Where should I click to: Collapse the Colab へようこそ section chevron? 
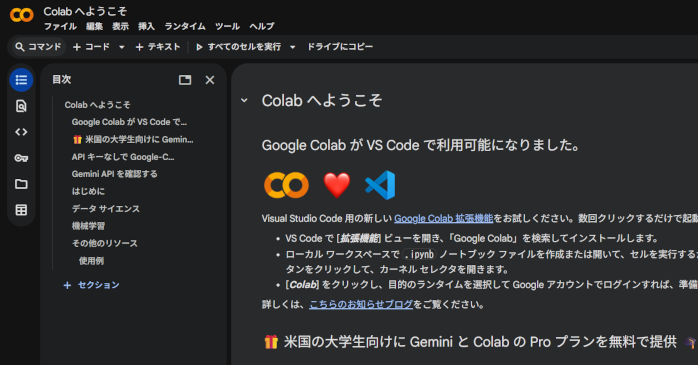pos(244,101)
